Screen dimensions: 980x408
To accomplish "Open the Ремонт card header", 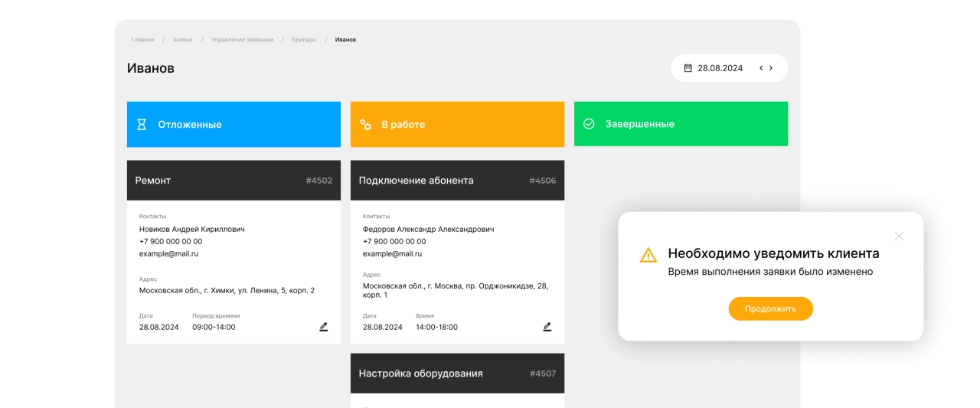I will [x=234, y=181].
